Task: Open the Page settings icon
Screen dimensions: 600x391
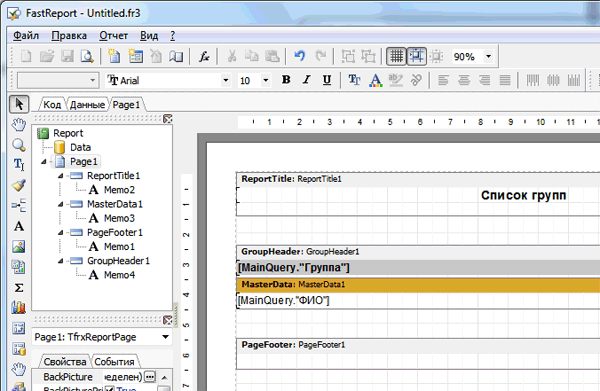Action: pyautogui.click(x=176, y=57)
